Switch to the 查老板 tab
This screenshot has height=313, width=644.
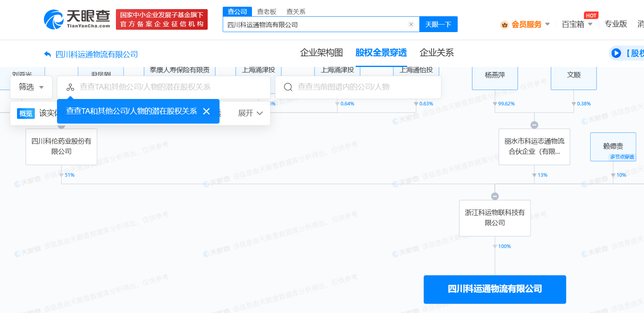[x=267, y=11]
